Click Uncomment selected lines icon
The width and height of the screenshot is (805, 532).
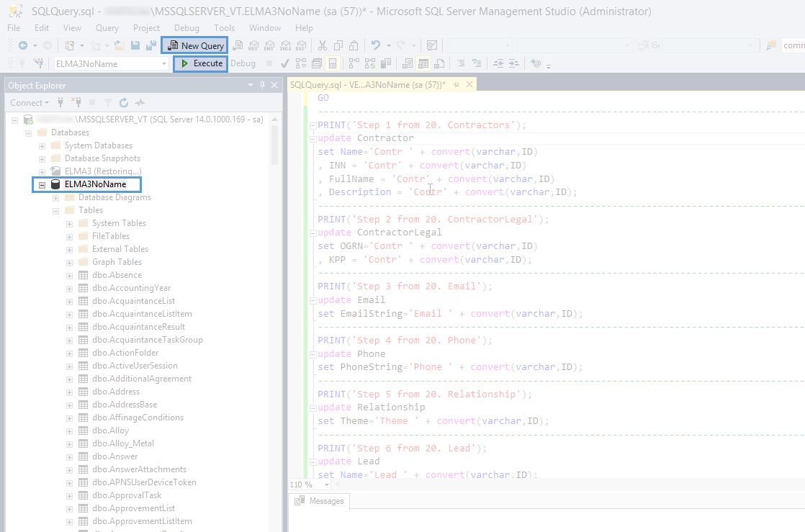tap(477, 63)
